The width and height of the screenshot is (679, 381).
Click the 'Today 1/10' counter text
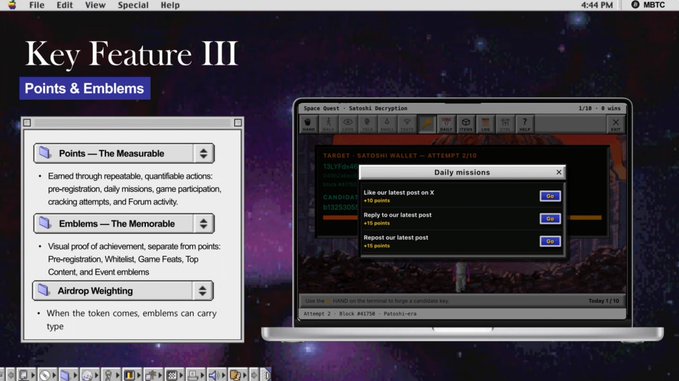tap(604, 300)
